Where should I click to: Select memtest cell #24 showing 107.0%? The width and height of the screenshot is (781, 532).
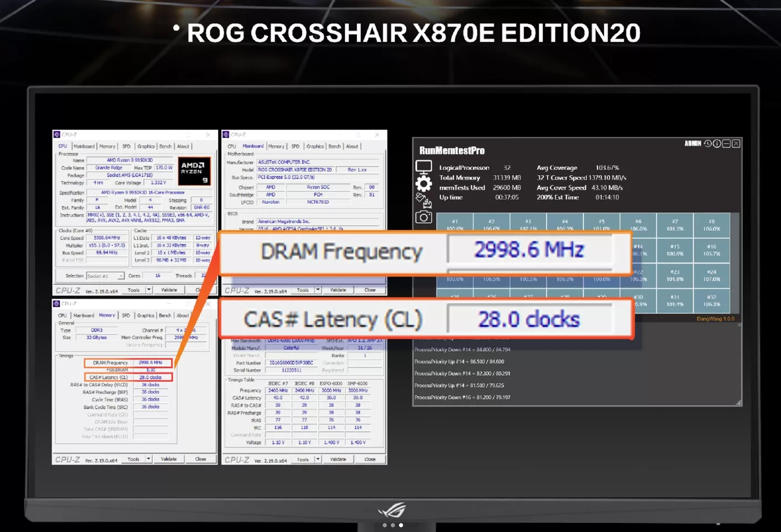click(x=712, y=275)
